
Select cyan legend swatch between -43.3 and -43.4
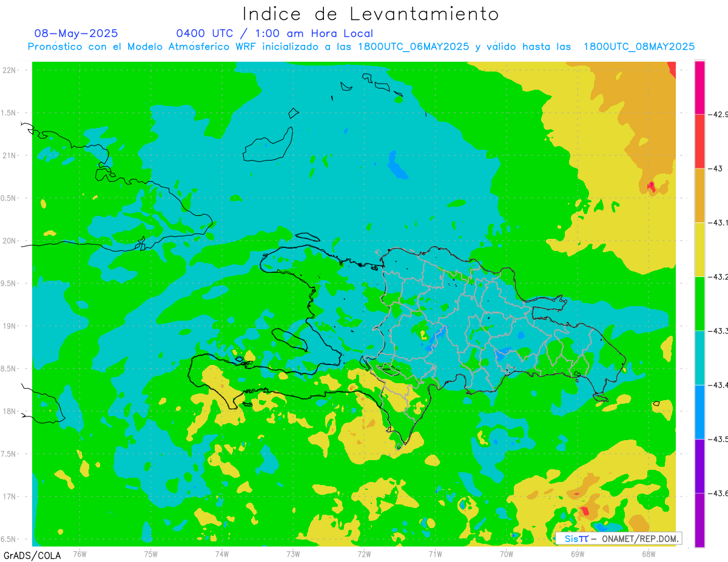pyautogui.click(x=699, y=358)
